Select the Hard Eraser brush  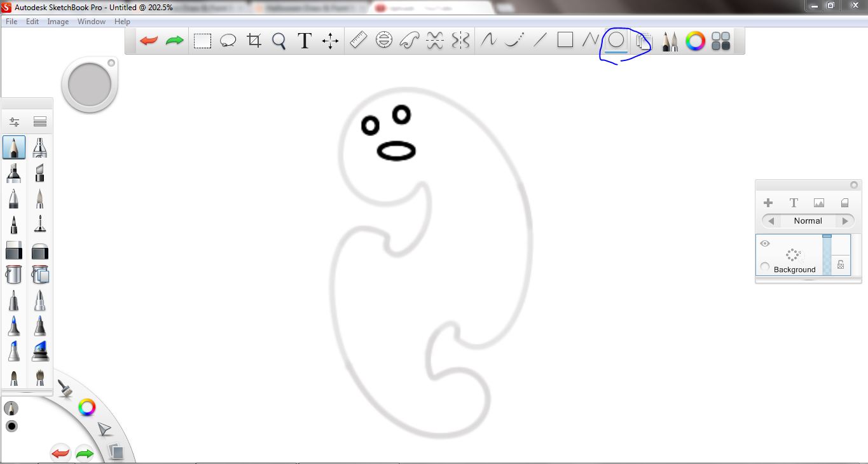pos(14,250)
